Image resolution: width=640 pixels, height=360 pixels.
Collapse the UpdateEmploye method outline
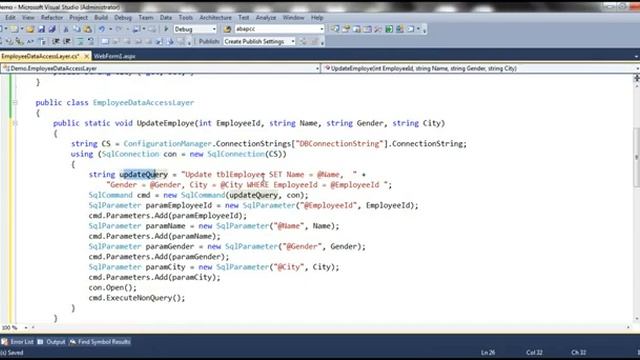click(15, 123)
